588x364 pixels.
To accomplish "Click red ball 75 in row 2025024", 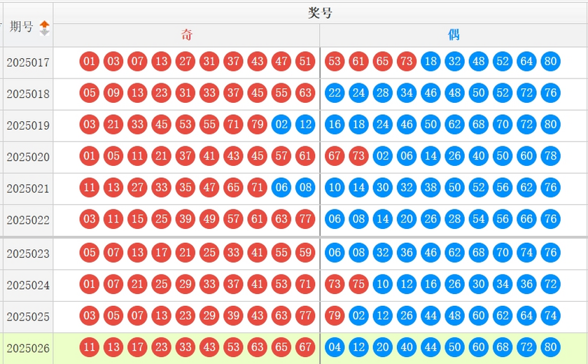I will pyautogui.click(x=358, y=283).
